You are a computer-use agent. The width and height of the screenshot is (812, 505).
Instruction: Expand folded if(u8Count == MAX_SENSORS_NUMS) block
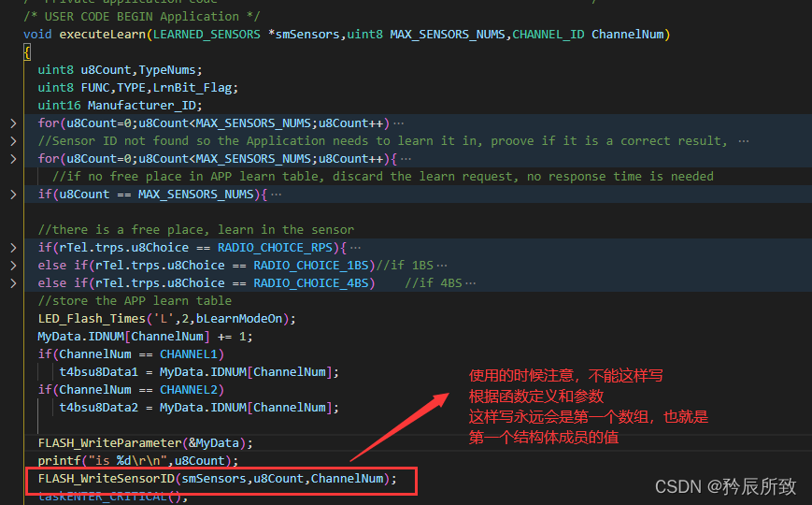pos(13,195)
